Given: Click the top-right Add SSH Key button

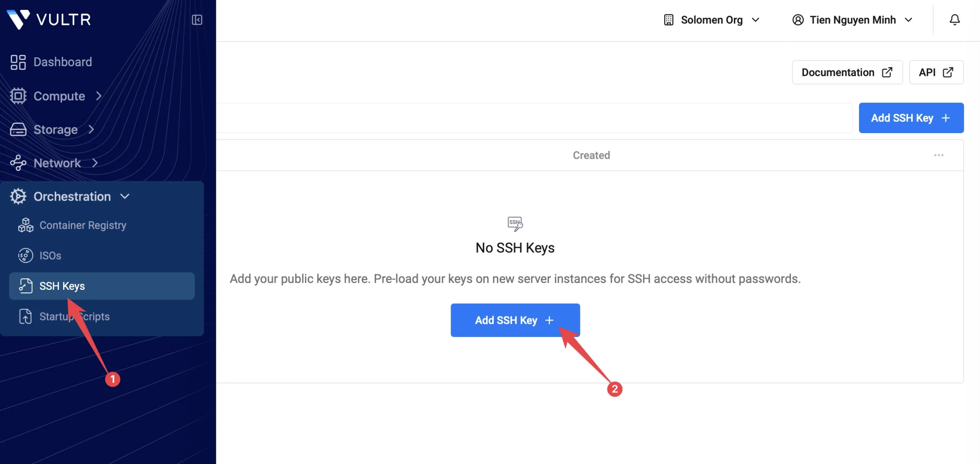Looking at the screenshot, I should pos(911,118).
